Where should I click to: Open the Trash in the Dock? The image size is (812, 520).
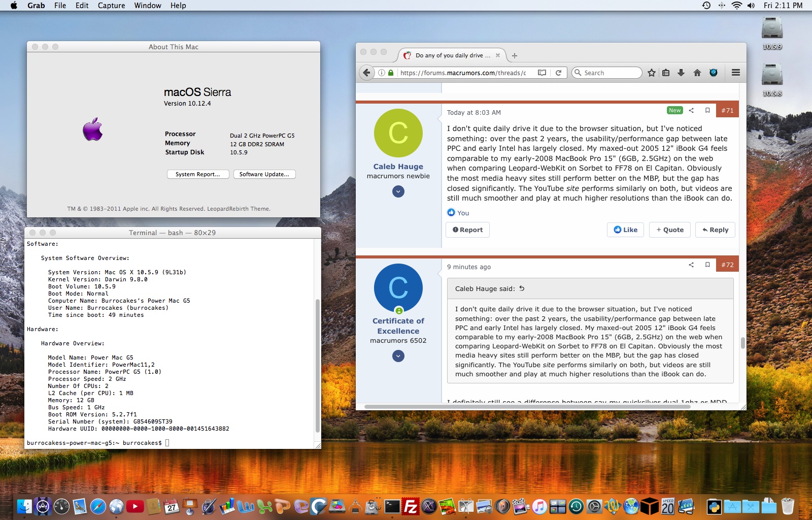[x=788, y=506]
